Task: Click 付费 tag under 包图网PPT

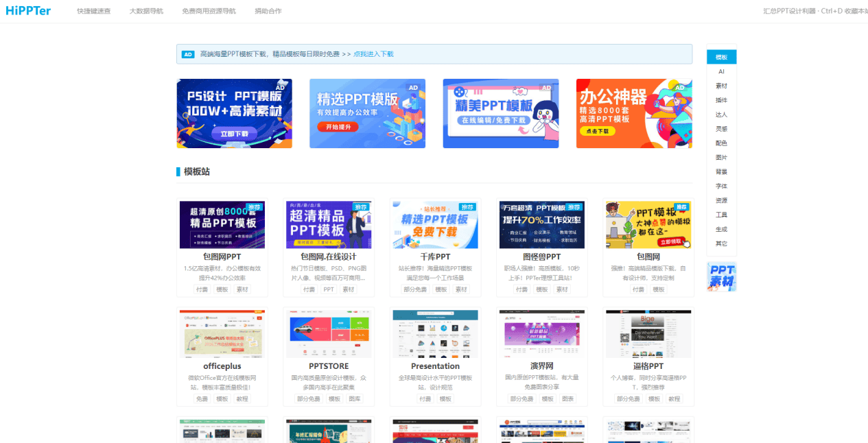Action: [202, 289]
